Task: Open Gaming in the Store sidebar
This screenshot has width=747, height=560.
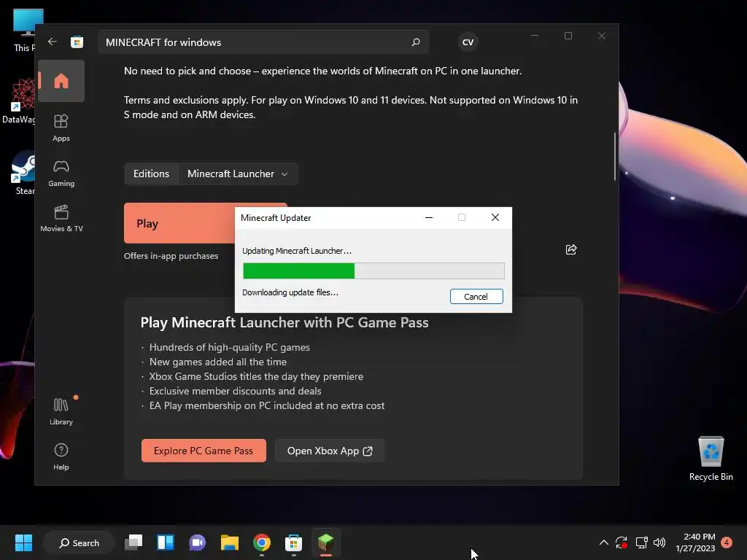Action: (61, 173)
